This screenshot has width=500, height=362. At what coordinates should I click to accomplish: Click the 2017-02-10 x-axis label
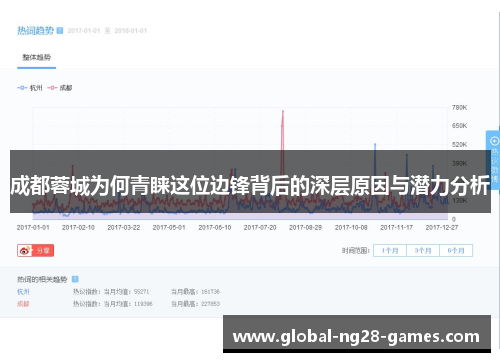point(78,227)
